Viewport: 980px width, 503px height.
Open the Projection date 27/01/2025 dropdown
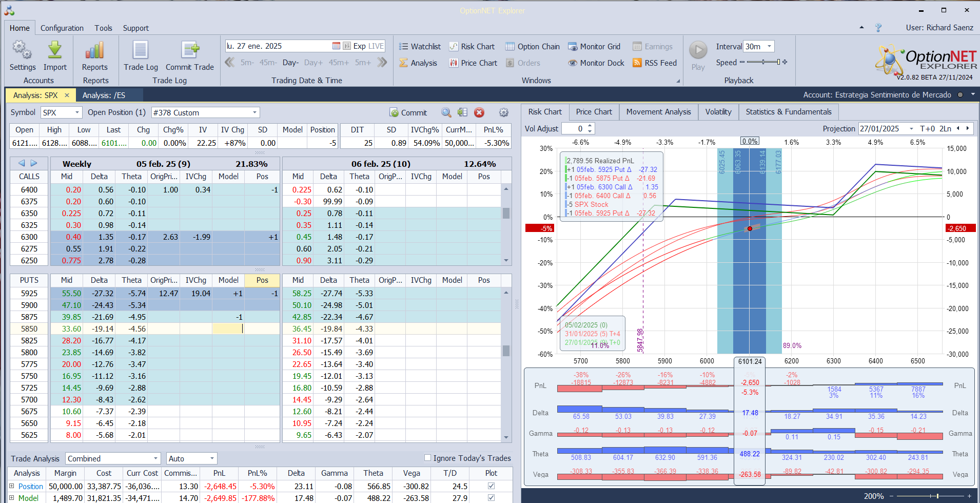tap(911, 129)
